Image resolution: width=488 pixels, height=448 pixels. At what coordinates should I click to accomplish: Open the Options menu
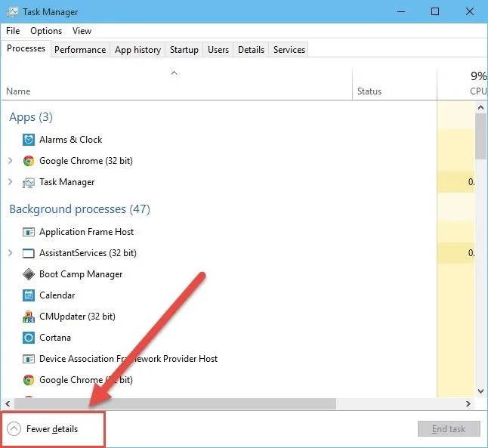click(x=46, y=31)
